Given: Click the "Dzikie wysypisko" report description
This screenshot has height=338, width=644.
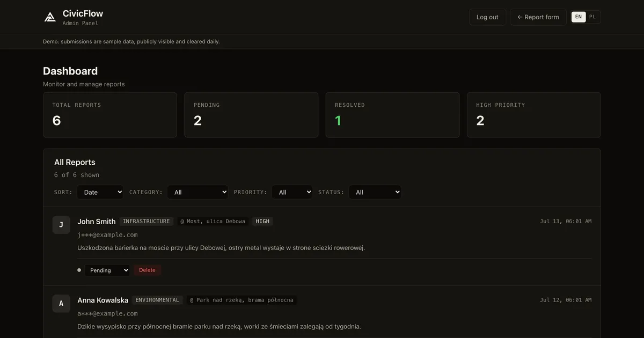Looking at the screenshot, I should coord(219,326).
